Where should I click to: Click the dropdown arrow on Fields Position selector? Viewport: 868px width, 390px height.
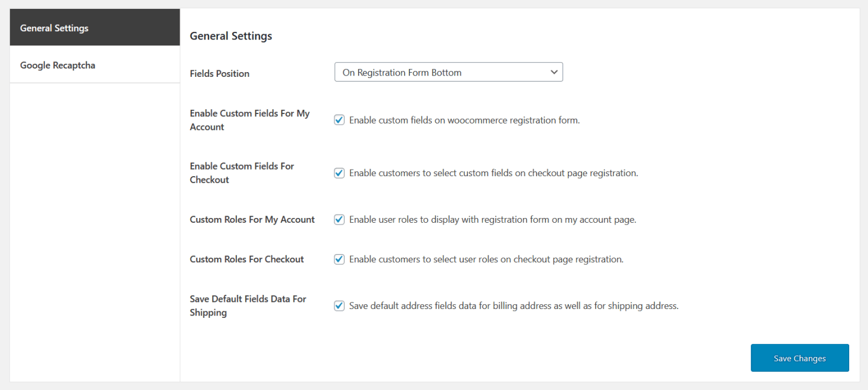[554, 71]
